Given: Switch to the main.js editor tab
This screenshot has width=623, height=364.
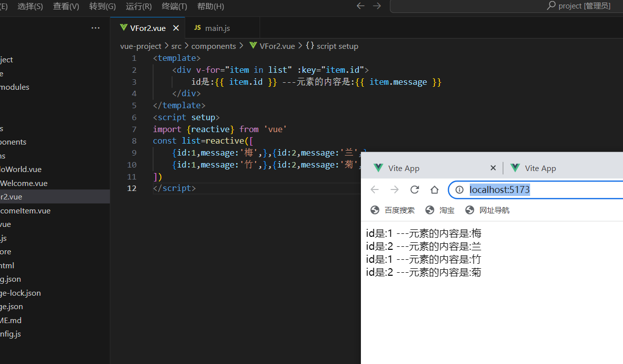Looking at the screenshot, I should pyautogui.click(x=222, y=28).
